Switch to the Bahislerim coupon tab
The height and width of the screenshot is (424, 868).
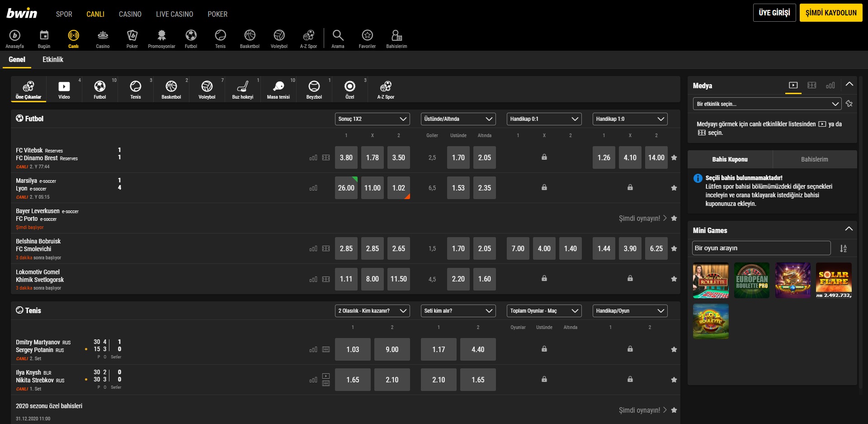point(815,159)
